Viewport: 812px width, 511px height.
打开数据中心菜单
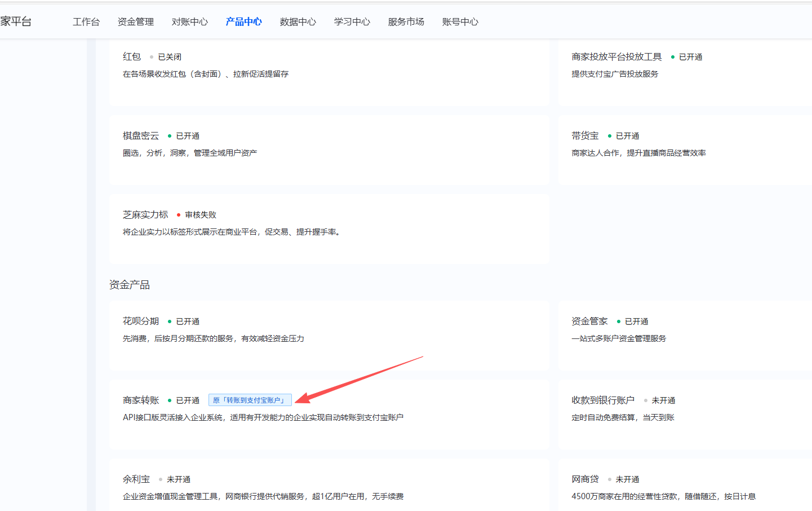298,21
